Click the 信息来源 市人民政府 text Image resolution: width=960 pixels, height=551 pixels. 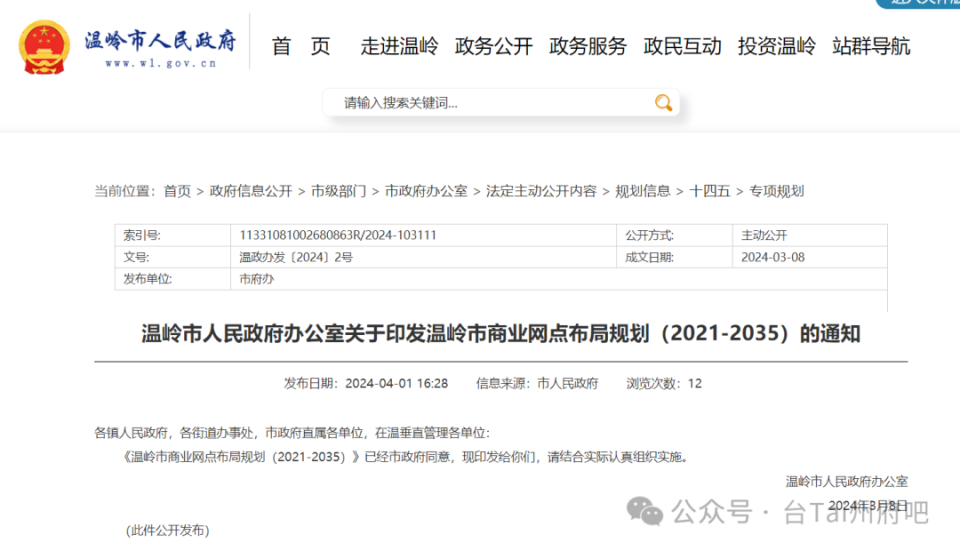click(537, 383)
